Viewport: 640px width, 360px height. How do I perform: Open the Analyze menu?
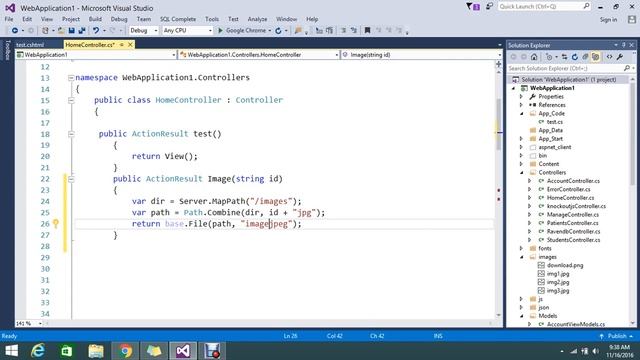(x=257, y=19)
